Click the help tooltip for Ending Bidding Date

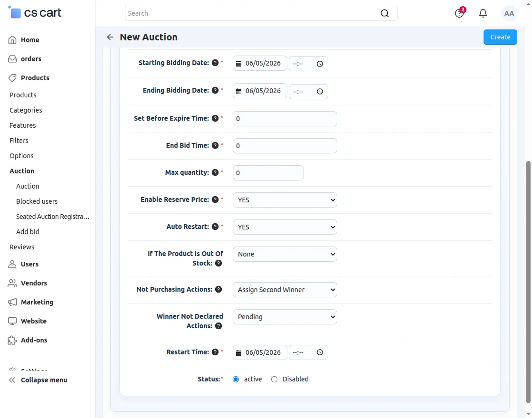coord(215,90)
